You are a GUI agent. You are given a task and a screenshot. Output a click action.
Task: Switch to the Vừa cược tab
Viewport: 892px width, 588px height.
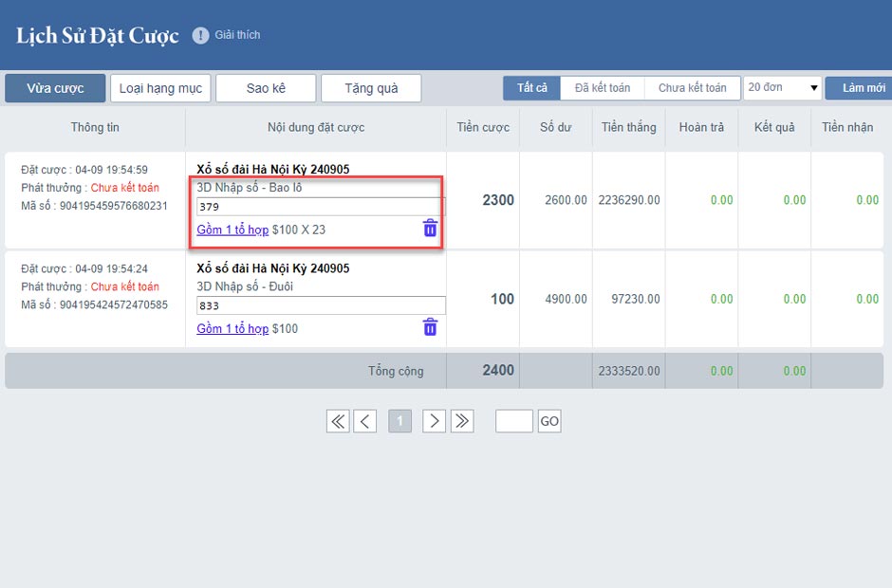tap(55, 88)
